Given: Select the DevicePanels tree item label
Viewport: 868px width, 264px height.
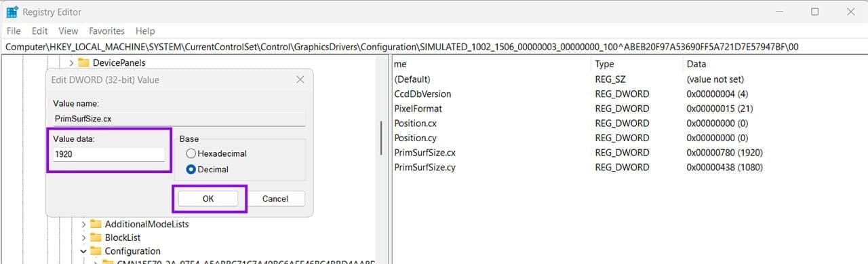Looking at the screenshot, I should coord(119,62).
